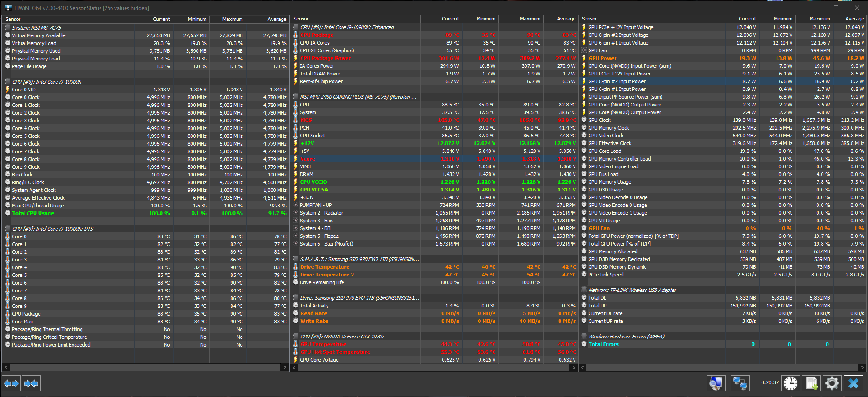The image size is (868, 397).
Task: Click the round icon beside Bus Clock
Action: pyautogui.click(x=8, y=175)
